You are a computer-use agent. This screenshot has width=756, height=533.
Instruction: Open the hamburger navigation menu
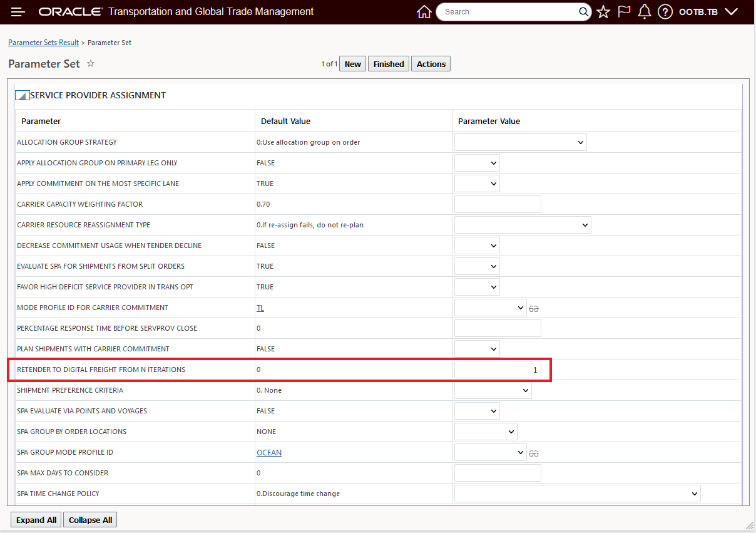tap(18, 12)
